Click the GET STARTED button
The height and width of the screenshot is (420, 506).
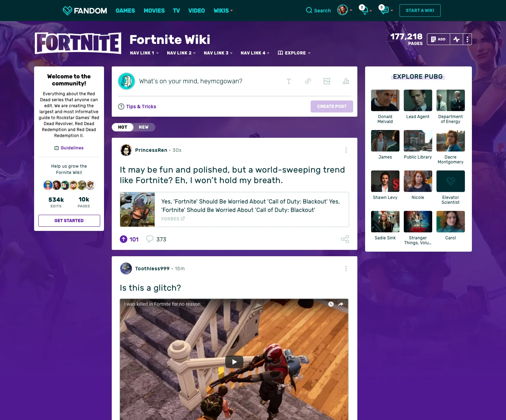[69, 220]
